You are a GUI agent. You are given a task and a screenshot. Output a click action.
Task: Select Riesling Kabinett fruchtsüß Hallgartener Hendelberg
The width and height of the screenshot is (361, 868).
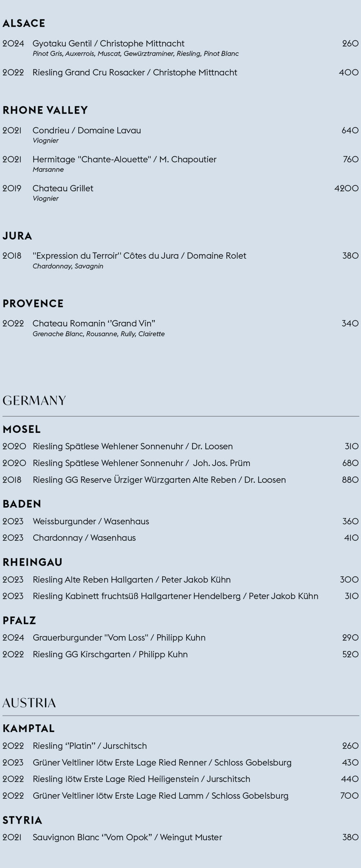(x=175, y=596)
